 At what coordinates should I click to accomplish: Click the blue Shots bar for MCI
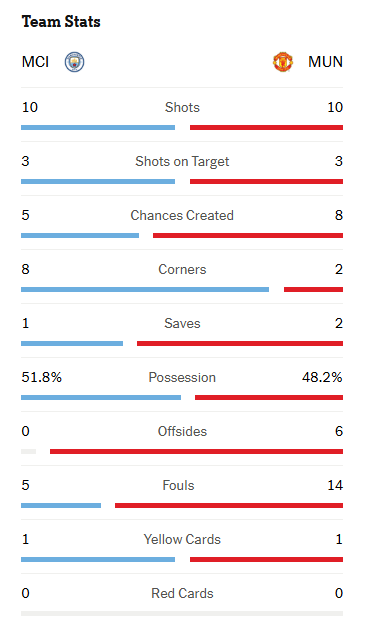tap(98, 128)
